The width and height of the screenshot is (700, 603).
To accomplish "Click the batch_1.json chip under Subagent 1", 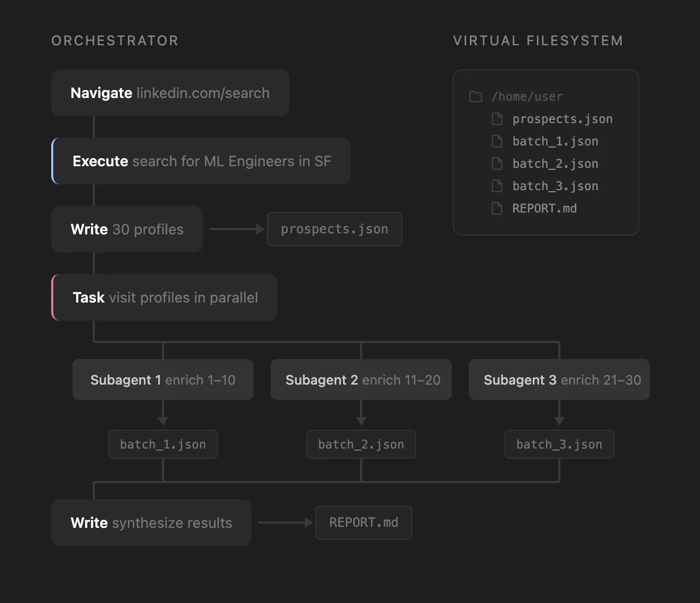I will (x=163, y=444).
